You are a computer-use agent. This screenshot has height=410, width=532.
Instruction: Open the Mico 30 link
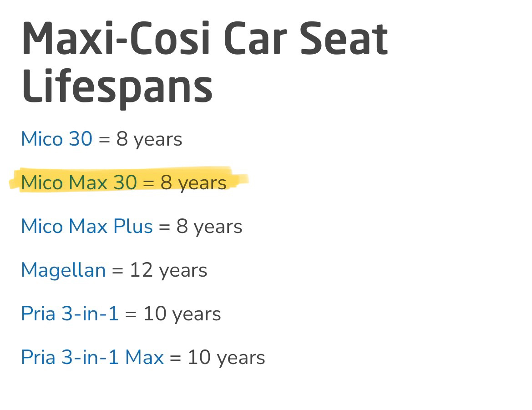(57, 139)
